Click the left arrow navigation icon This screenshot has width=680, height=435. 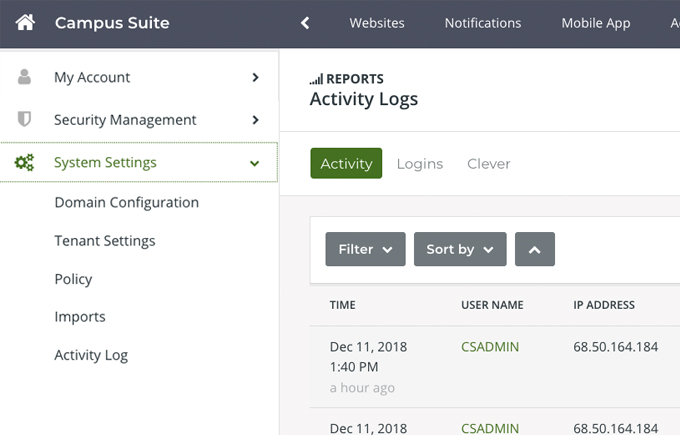305,23
